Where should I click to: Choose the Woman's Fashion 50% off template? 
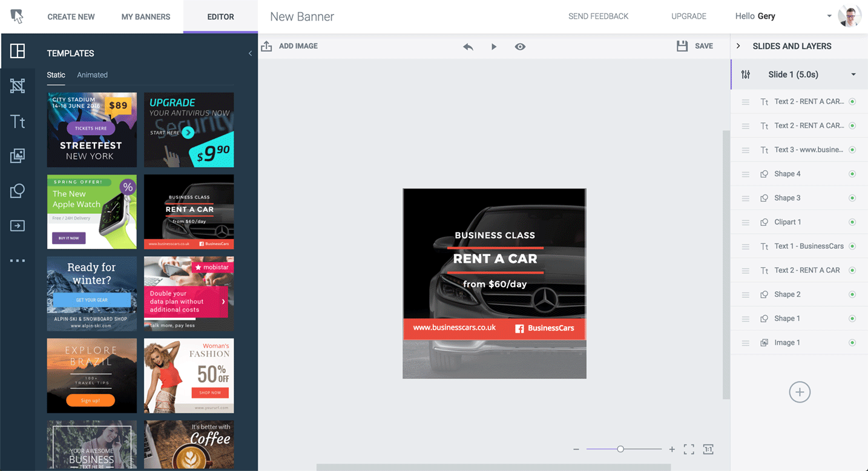pos(189,375)
